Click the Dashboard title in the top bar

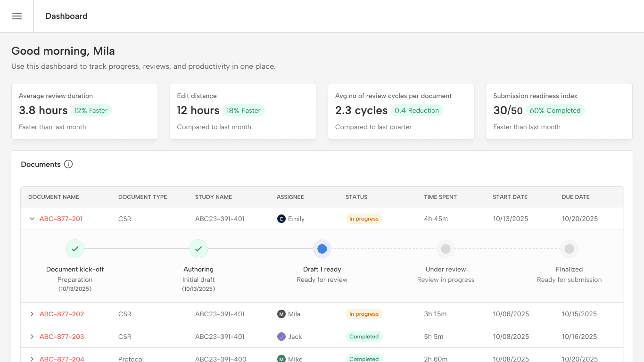(66, 16)
